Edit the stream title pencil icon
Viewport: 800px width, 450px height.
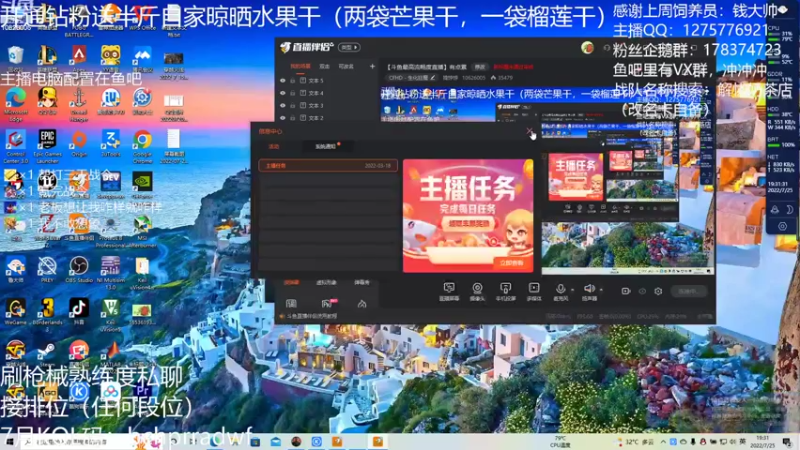coord(433,78)
